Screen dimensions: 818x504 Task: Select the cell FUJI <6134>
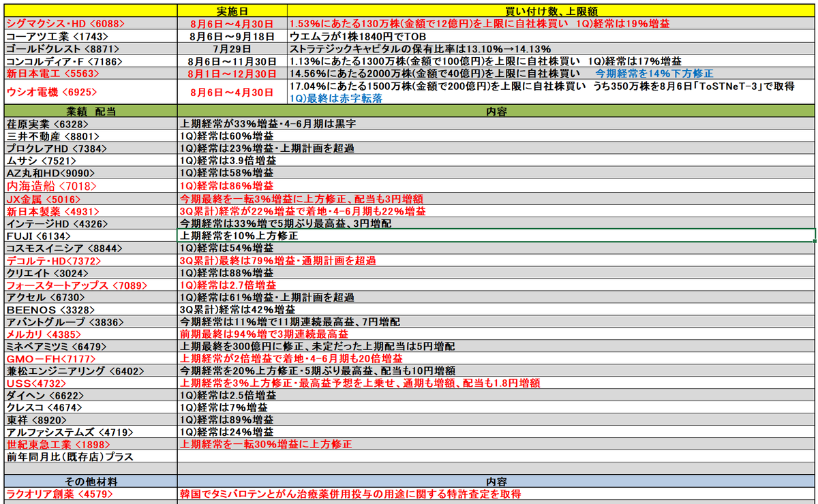point(90,235)
